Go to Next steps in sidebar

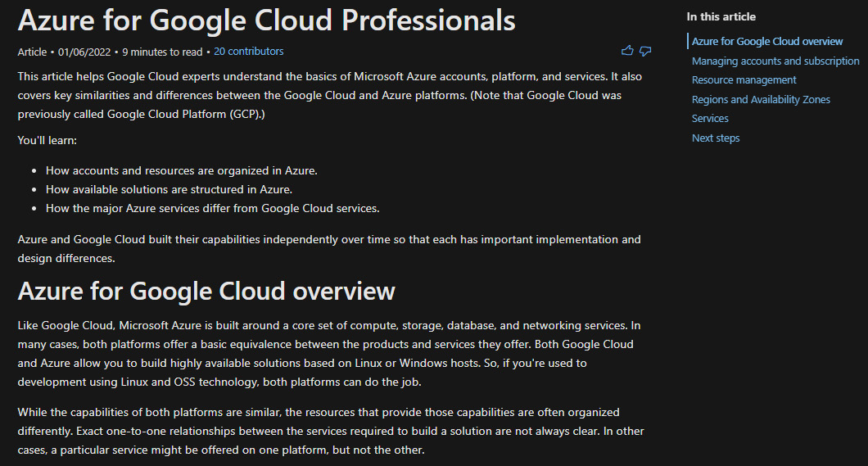[x=715, y=138]
